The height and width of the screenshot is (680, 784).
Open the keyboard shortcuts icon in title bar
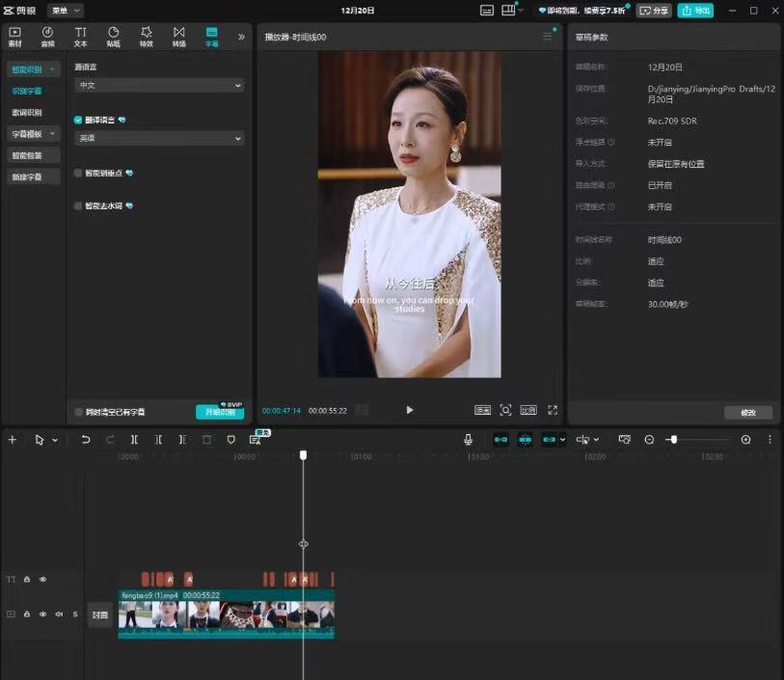pos(486,11)
